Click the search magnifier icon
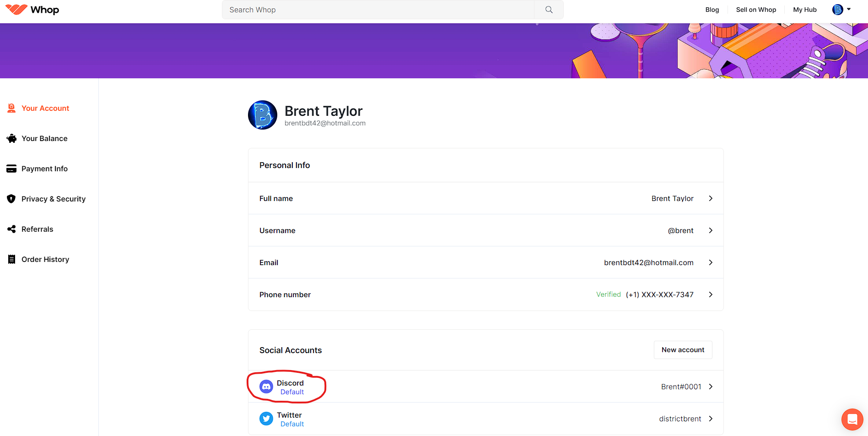 coord(549,10)
